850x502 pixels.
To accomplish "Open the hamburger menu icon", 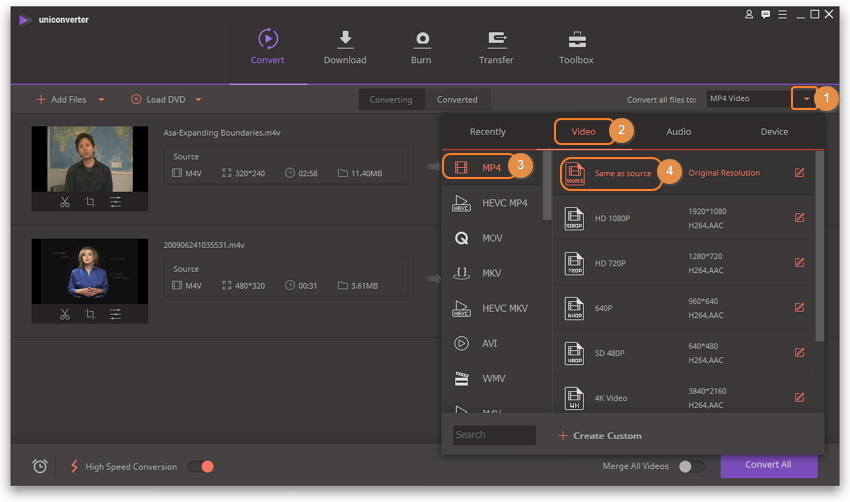I will pyautogui.click(x=782, y=15).
